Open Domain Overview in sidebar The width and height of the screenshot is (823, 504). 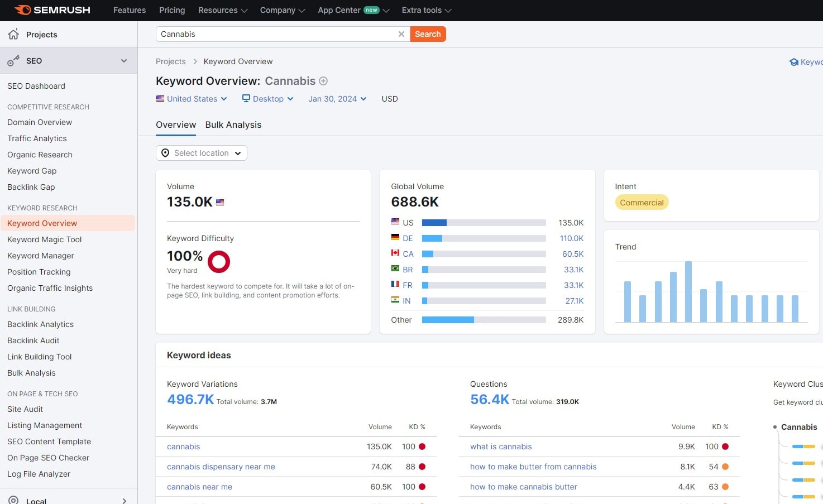(40, 122)
